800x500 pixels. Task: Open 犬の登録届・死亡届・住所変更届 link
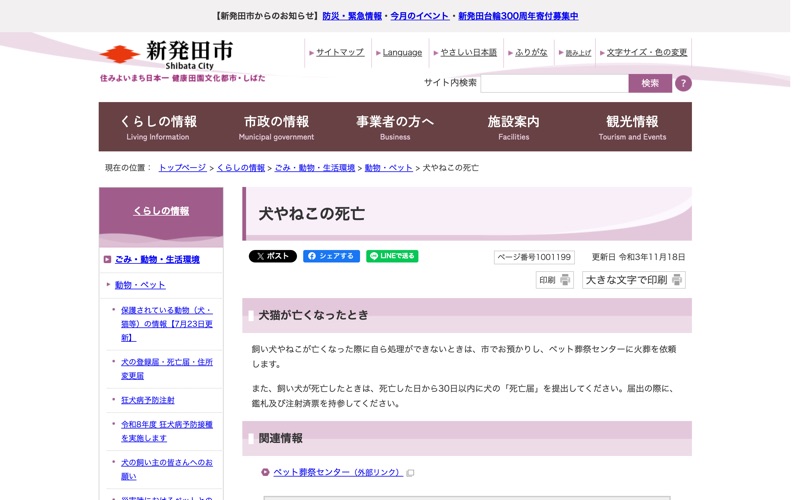(x=167, y=369)
